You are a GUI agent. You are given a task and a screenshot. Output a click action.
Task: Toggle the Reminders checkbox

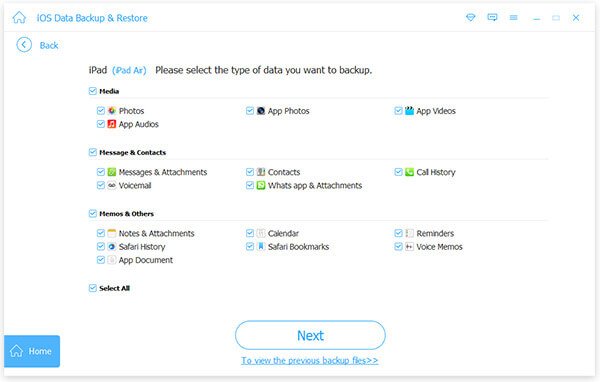coord(398,233)
